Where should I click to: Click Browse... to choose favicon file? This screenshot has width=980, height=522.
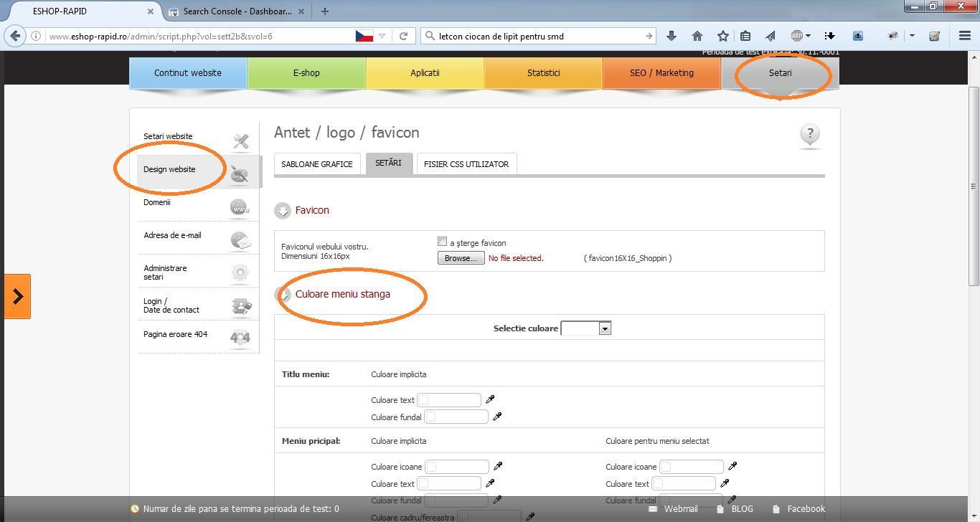tap(461, 258)
